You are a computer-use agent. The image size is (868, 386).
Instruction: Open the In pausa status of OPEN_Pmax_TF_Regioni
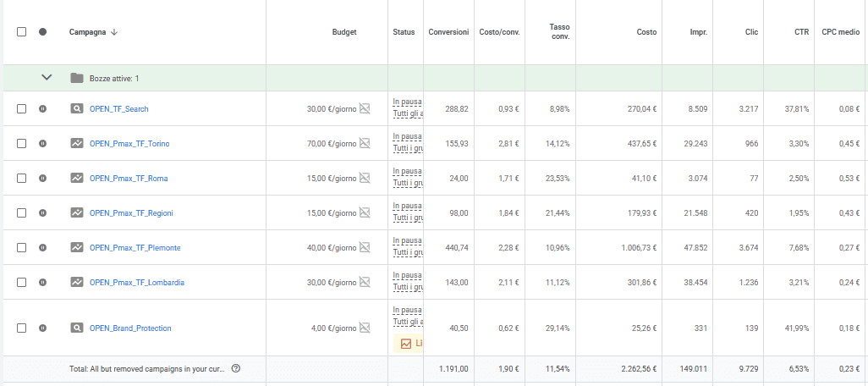click(x=408, y=206)
